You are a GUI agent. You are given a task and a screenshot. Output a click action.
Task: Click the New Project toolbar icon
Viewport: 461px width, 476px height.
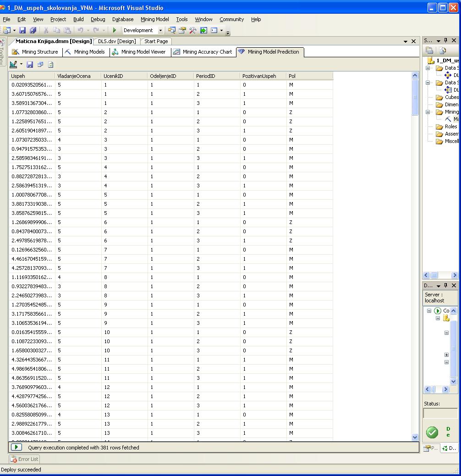(x=7, y=30)
